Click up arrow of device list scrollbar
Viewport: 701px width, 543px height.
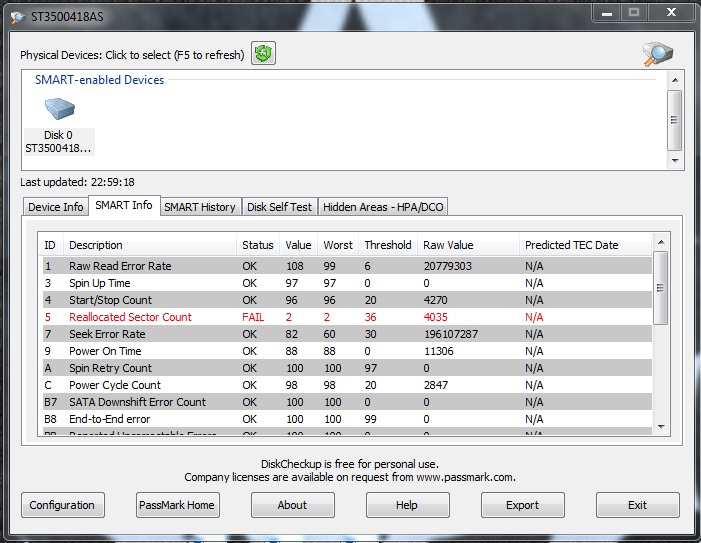click(675, 80)
